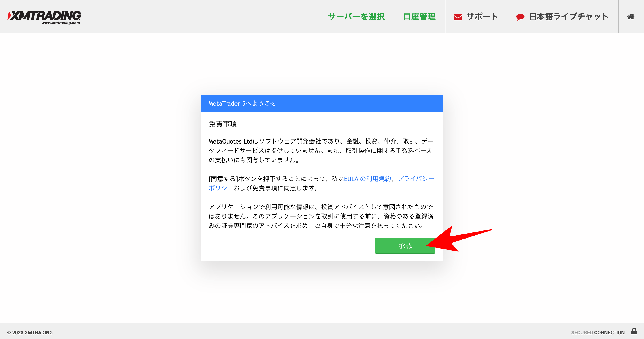Click the home icon in the top-right corner
Viewport: 644px width, 339px height.
click(631, 17)
